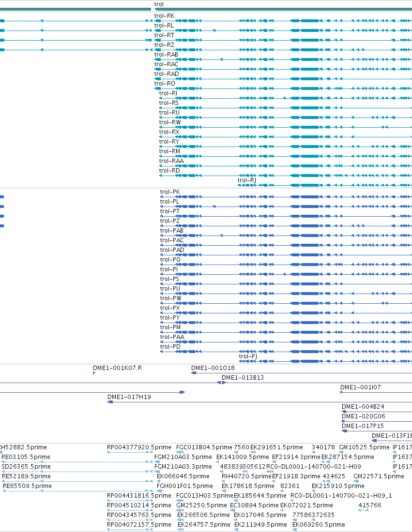The width and height of the screenshot is (412, 532).
Task: Select transcript trol-RO
Action: coord(165,84)
